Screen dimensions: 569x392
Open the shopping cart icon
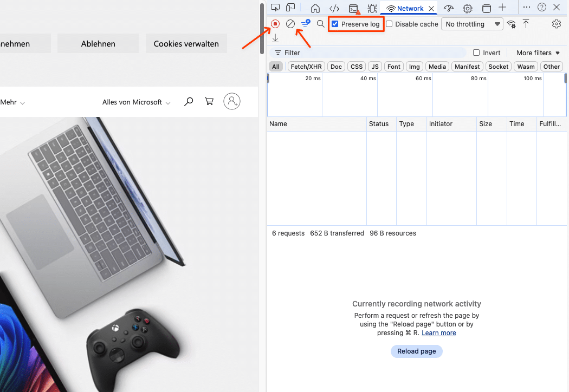[209, 102]
